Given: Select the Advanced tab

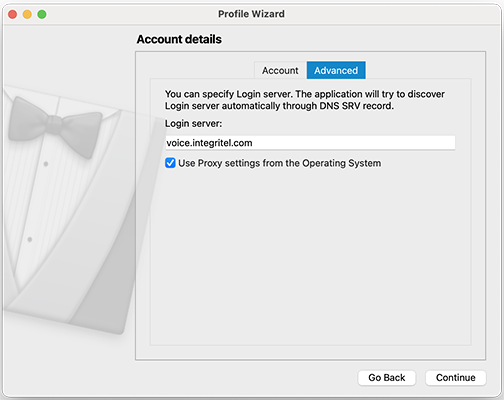Looking at the screenshot, I should [x=336, y=70].
